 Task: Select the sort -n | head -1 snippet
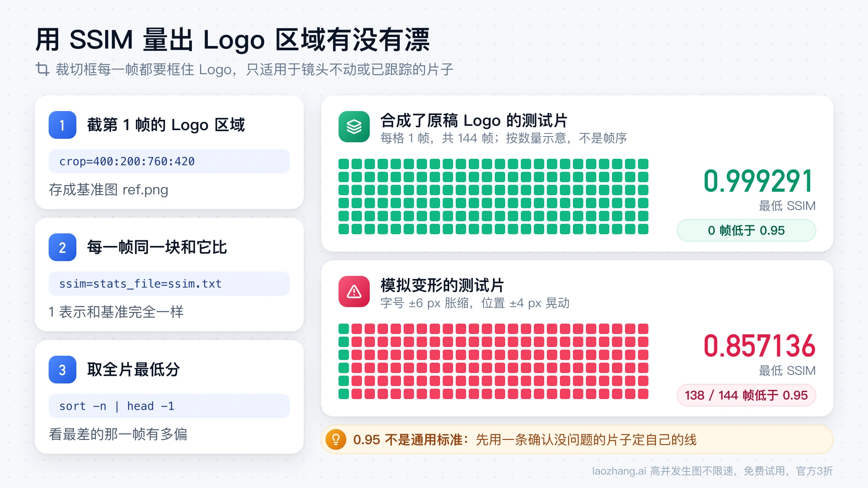pyautogui.click(x=169, y=406)
